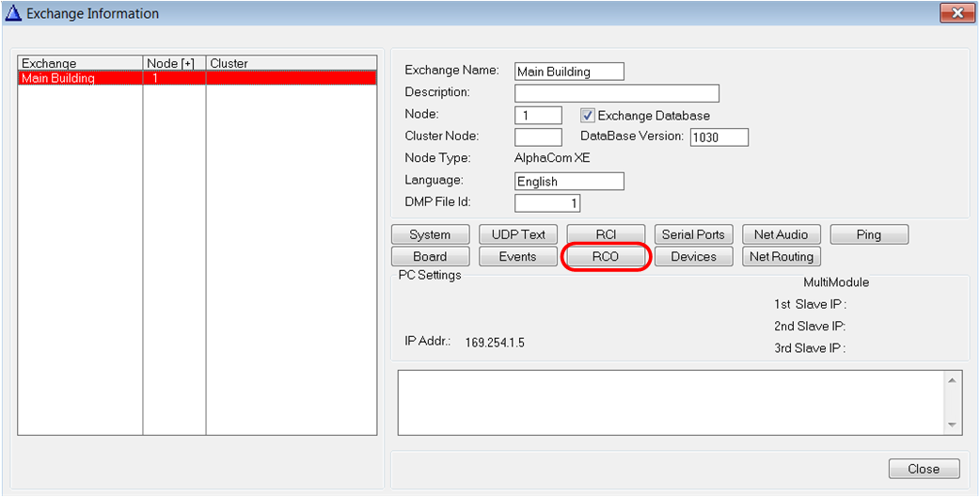Click the Net Audio button

click(781, 234)
